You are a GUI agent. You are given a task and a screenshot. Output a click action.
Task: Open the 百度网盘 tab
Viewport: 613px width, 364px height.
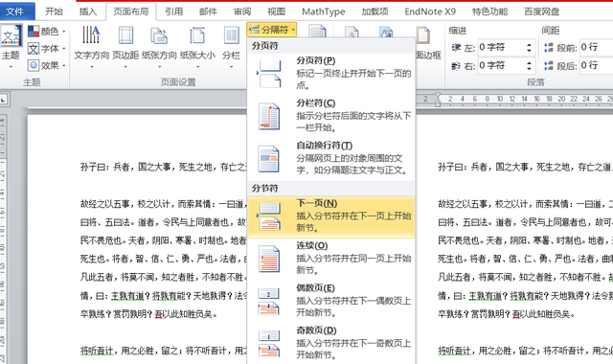(541, 11)
